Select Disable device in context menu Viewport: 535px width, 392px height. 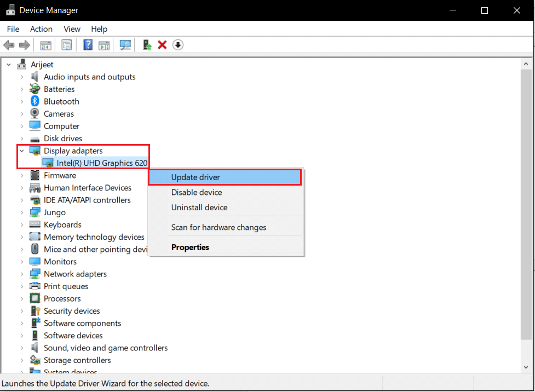(197, 193)
